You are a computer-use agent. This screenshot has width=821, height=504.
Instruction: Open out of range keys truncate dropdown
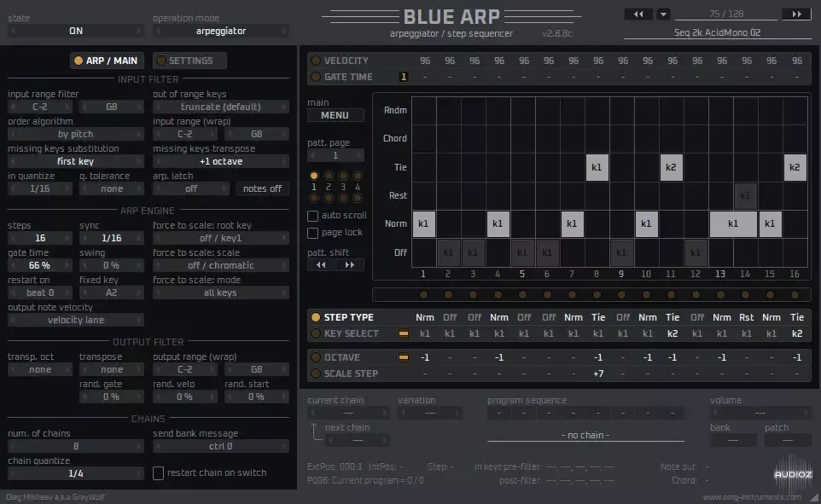[221, 107]
